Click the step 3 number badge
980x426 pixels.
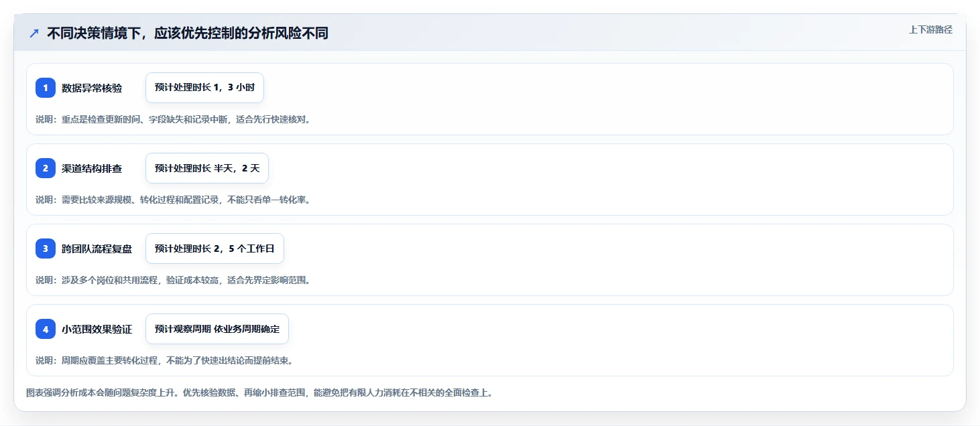pyautogui.click(x=46, y=248)
